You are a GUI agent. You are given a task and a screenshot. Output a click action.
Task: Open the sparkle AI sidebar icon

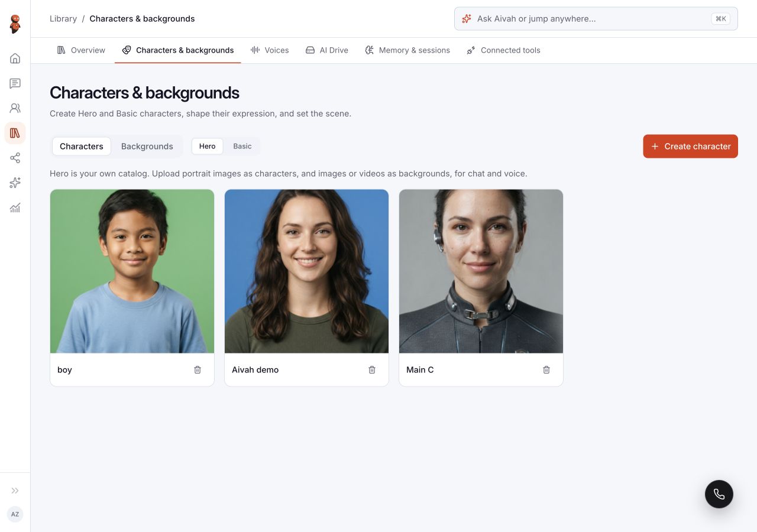[15, 183]
